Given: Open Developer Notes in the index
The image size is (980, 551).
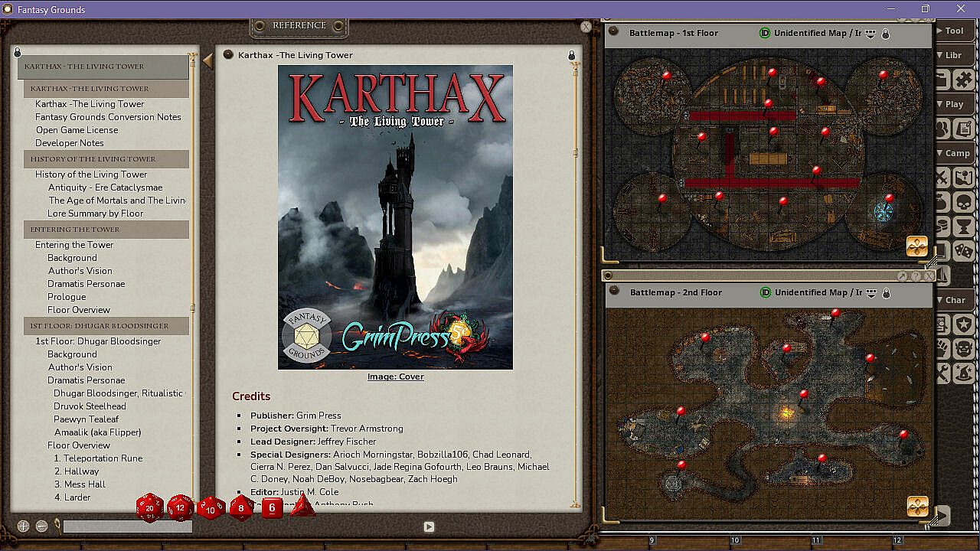Looking at the screenshot, I should [70, 143].
